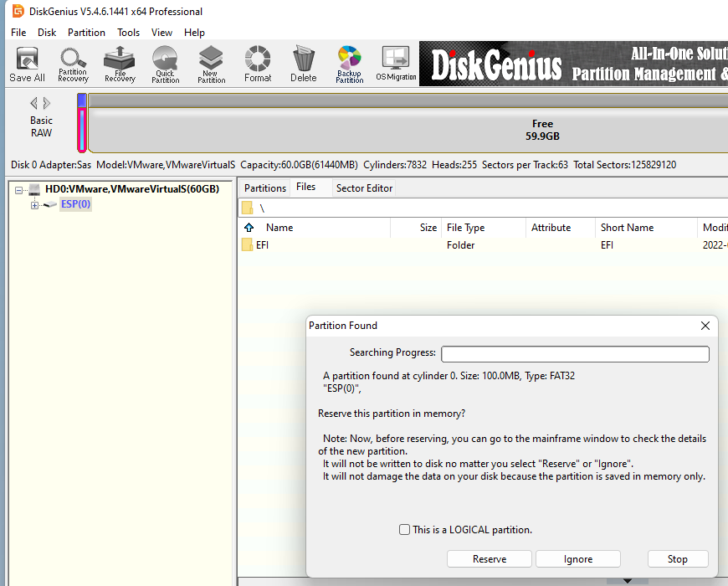Open the File menu
The height and width of the screenshot is (586, 728).
[x=18, y=33]
